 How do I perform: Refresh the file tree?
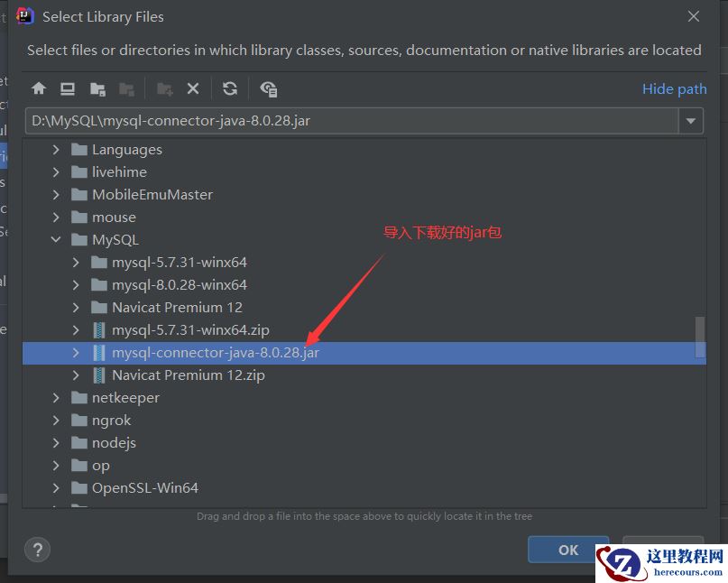tap(230, 88)
